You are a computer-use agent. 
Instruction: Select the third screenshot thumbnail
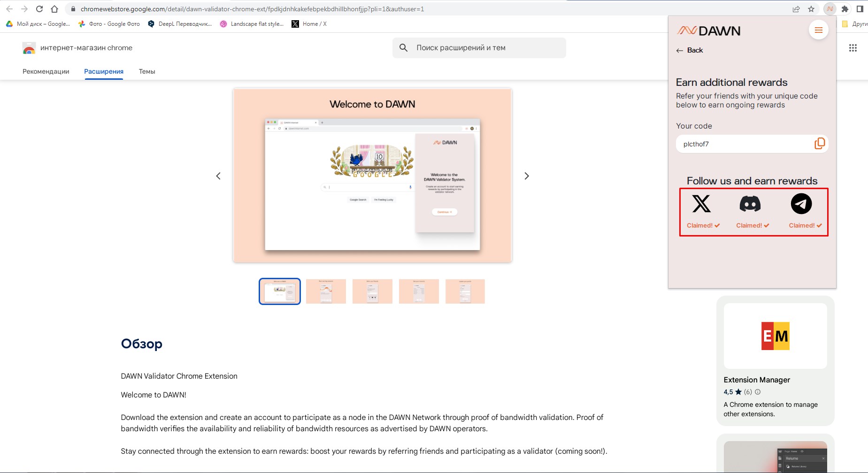tap(372, 291)
